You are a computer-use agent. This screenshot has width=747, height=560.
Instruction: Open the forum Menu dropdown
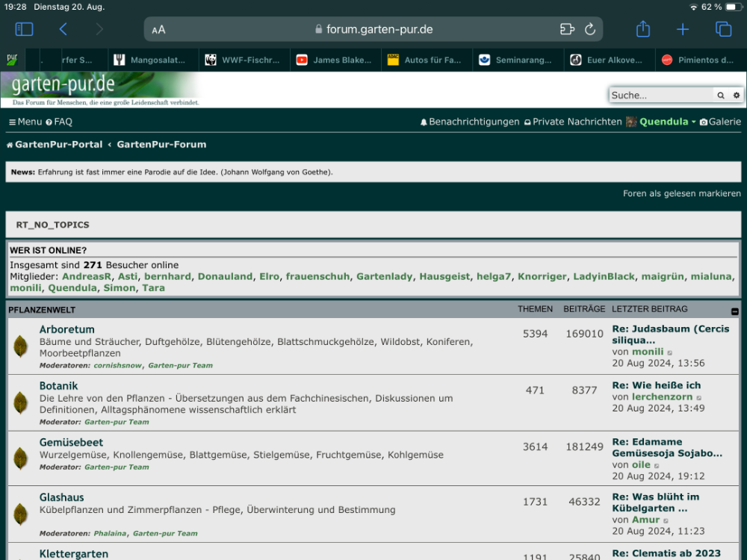tap(25, 122)
